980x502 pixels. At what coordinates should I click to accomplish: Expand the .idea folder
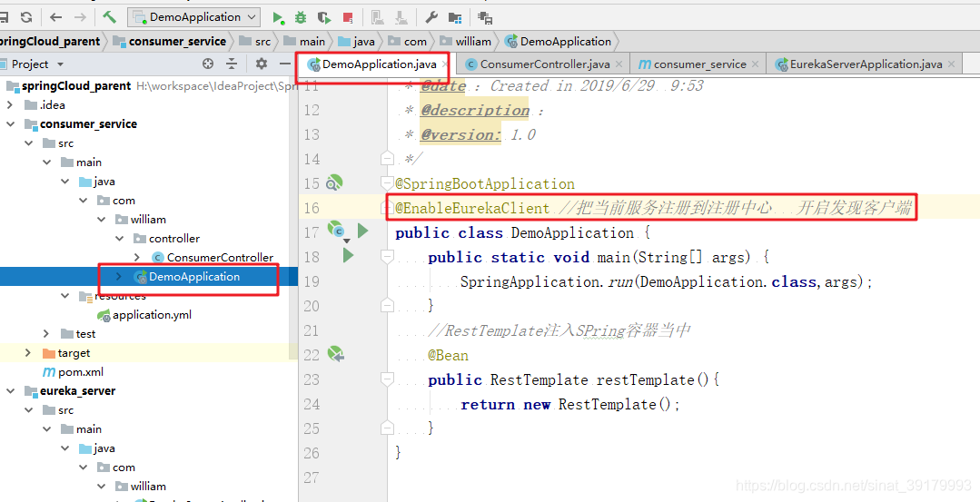tap(10, 105)
